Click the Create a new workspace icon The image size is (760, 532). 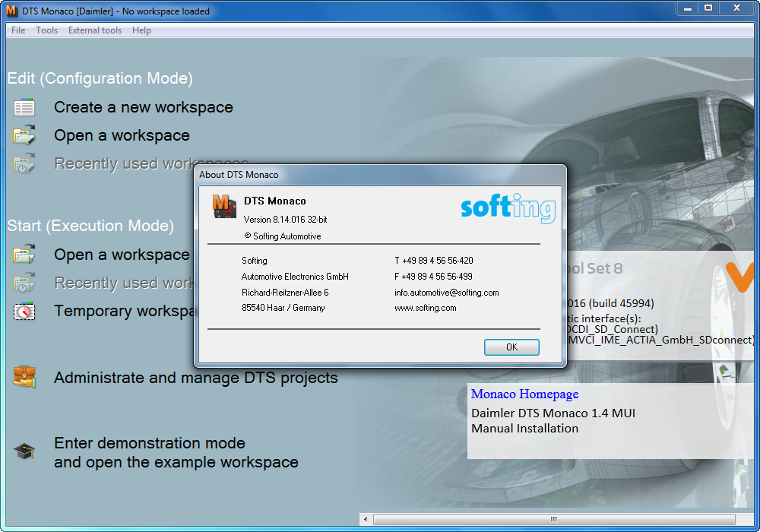24,106
